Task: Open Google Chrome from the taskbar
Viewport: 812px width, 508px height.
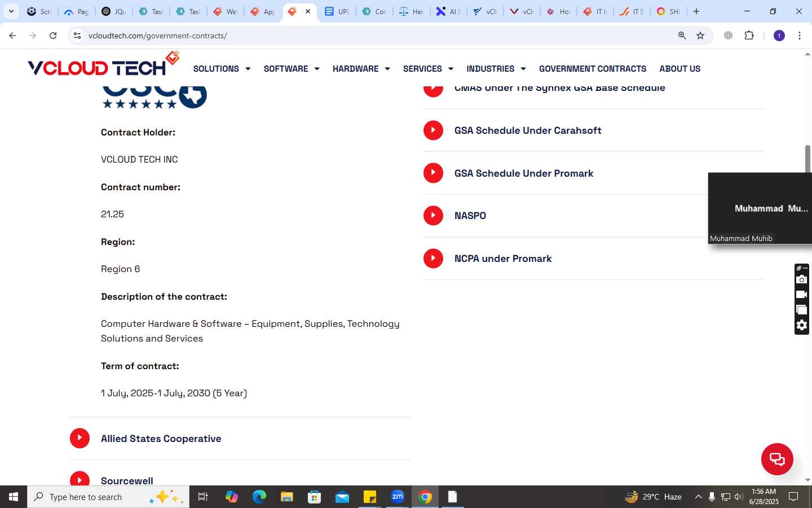Action: coord(426,497)
